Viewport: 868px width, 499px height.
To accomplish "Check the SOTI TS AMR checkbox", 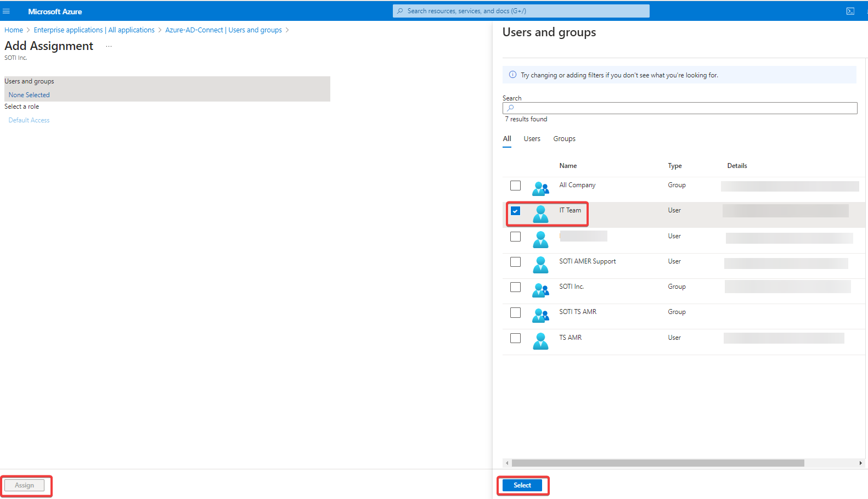I will pos(515,312).
